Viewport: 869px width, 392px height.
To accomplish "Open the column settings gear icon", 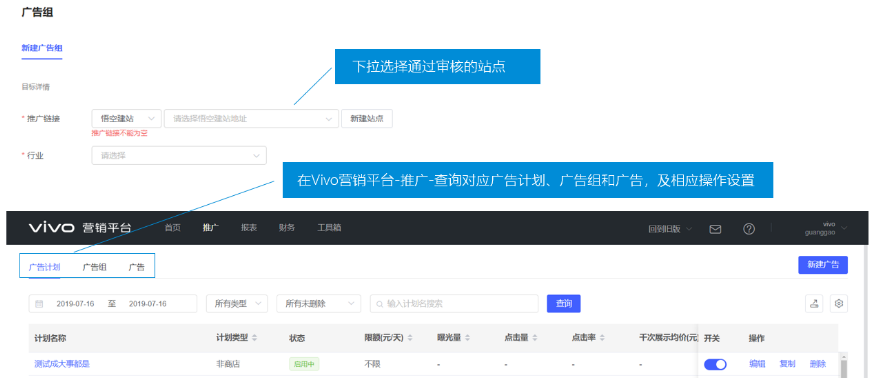I will 839,303.
